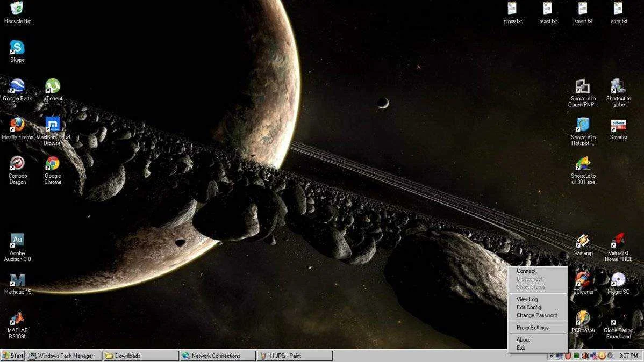Click the orange circle tray icon
Image resolution: width=644 pixels, height=362 pixels.
(x=602, y=356)
